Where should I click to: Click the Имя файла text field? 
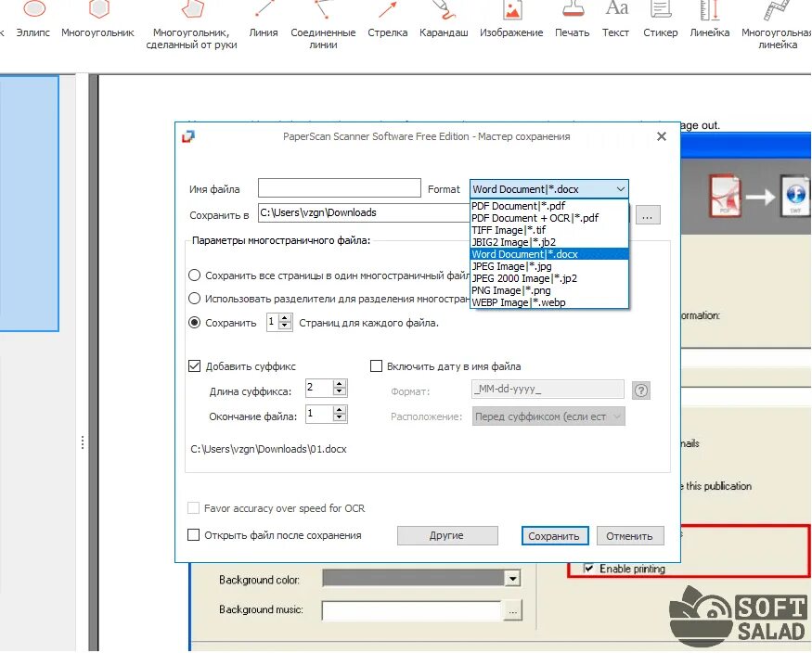340,187
